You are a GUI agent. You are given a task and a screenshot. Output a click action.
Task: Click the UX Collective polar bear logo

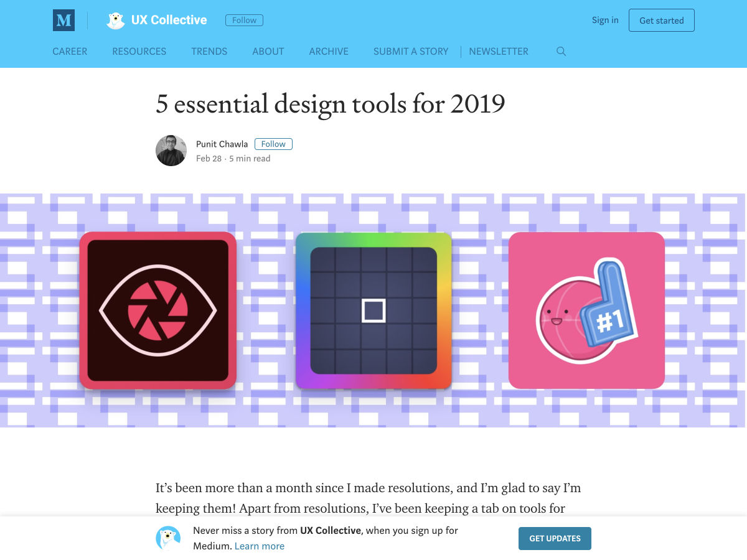(x=116, y=21)
